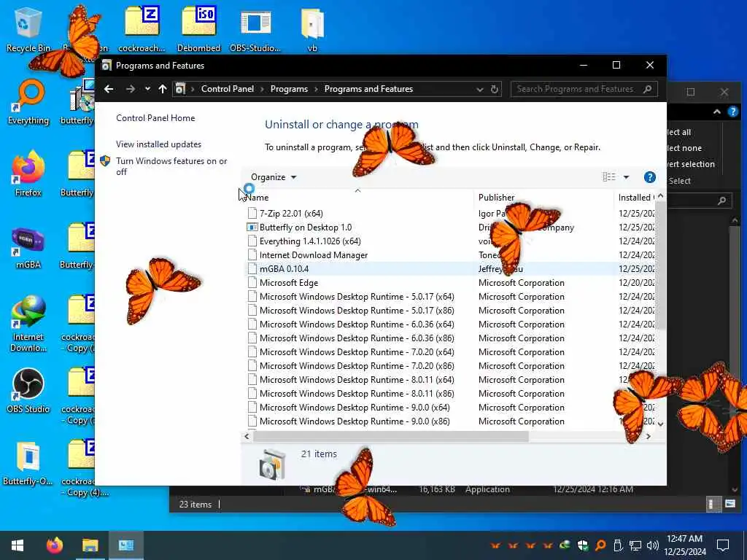The width and height of the screenshot is (747, 560).
Task: Refresh the Programs and Features address bar
Action: [495, 89]
